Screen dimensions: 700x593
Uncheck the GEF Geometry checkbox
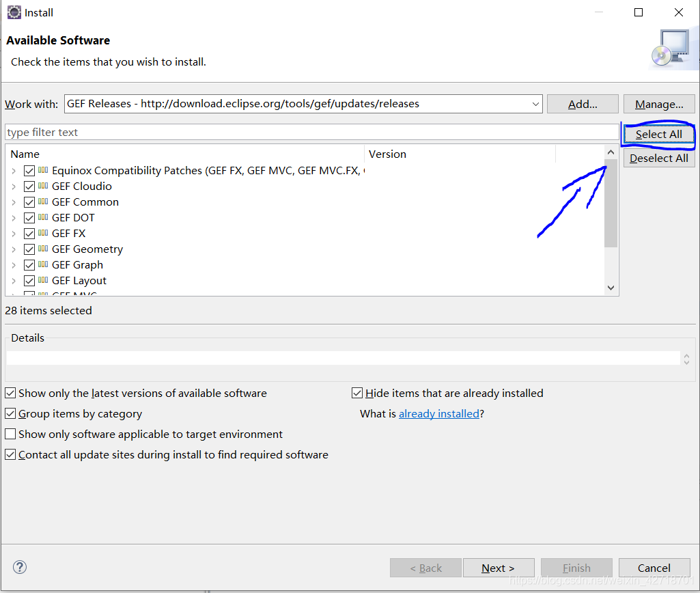click(x=29, y=249)
